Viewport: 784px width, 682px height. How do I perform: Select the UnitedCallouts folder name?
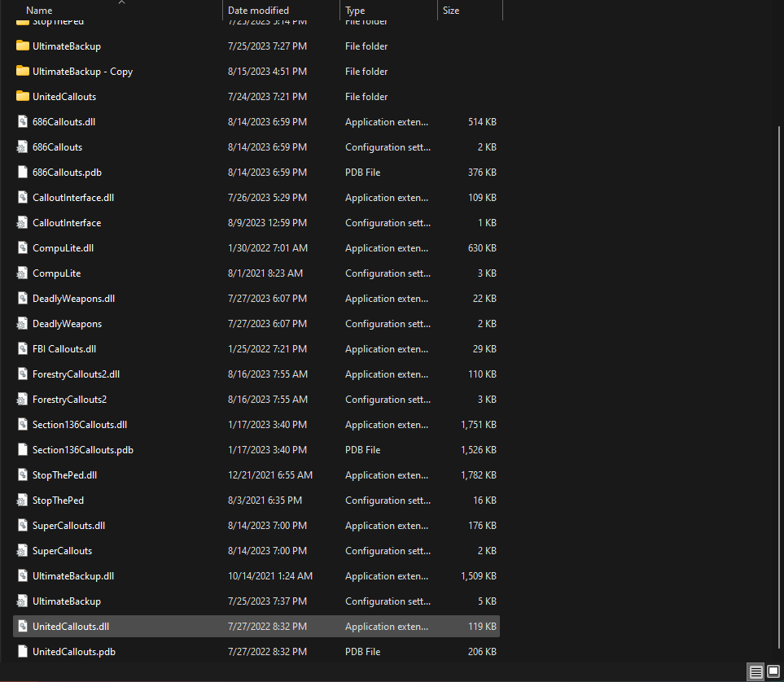click(x=64, y=97)
